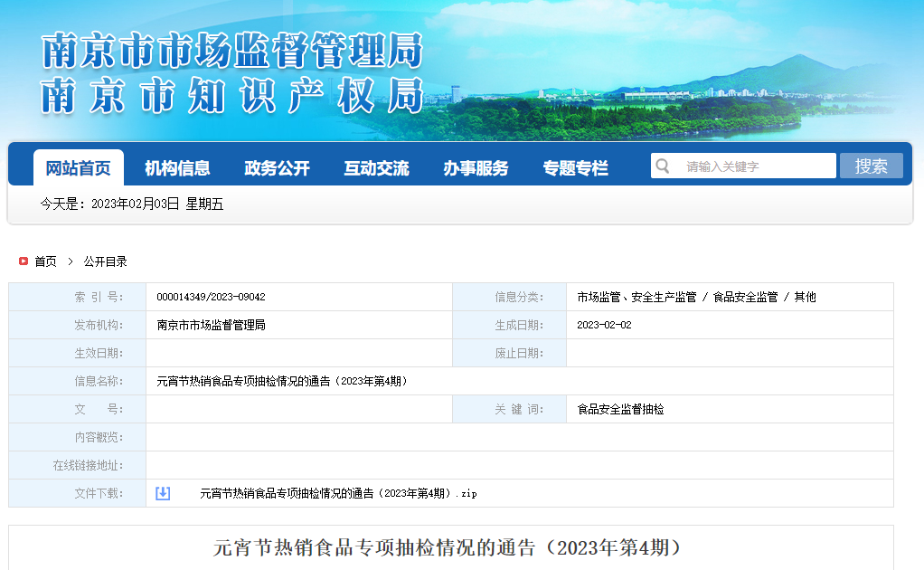
Task: Go to 公开目录 breadcrumb link
Action: tap(105, 261)
